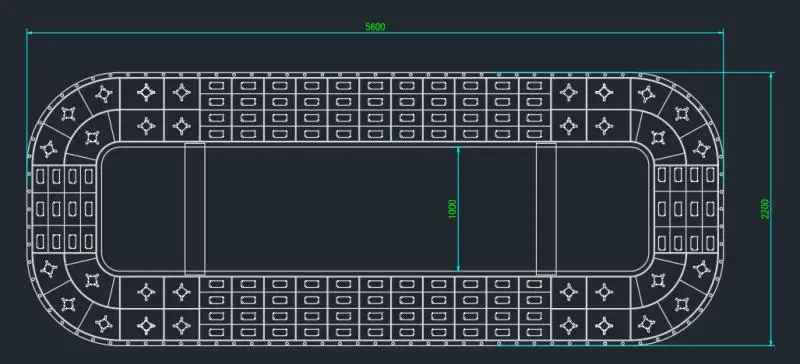The height and width of the screenshot is (364, 800).
Task: Pick the right vertical crossbar rectangle
Action: click(546, 209)
